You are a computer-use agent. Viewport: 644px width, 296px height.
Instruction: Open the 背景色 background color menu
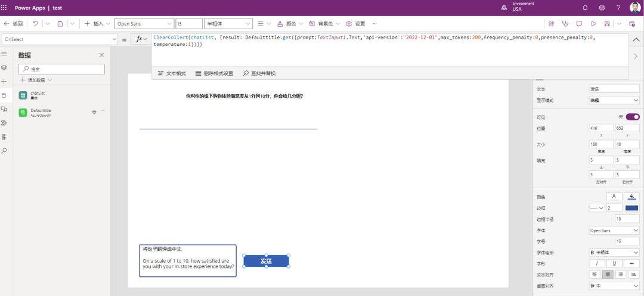pos(324,24)
